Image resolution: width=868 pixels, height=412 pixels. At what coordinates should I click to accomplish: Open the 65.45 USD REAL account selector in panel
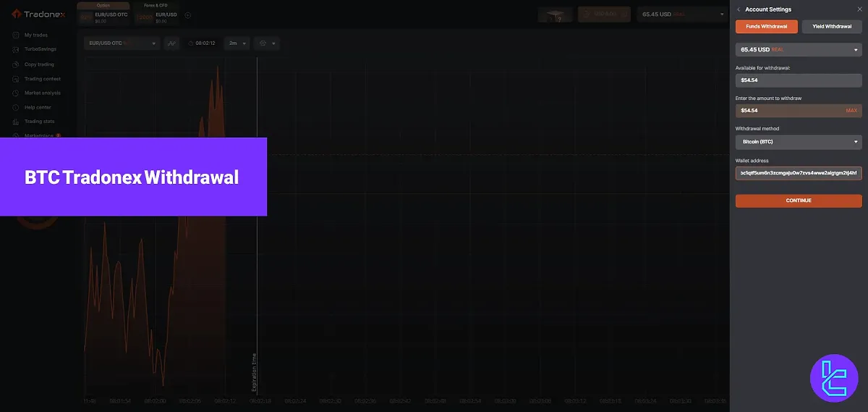tap(799, 49)
